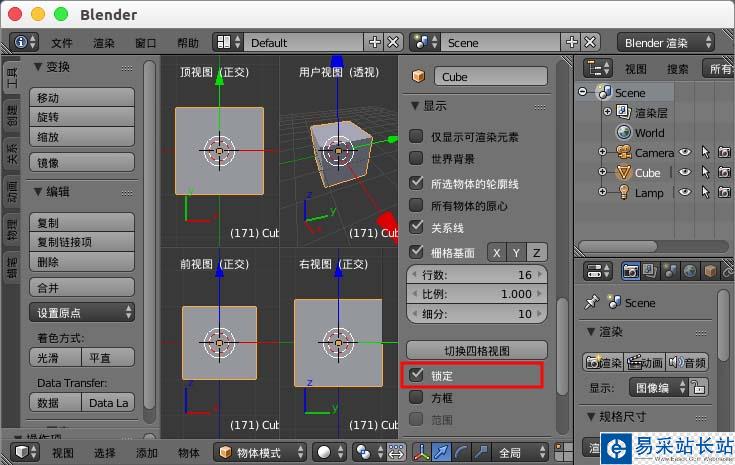Open the Info editor type selector
This screenshot has width=735, height=465.
click(24, 42)
